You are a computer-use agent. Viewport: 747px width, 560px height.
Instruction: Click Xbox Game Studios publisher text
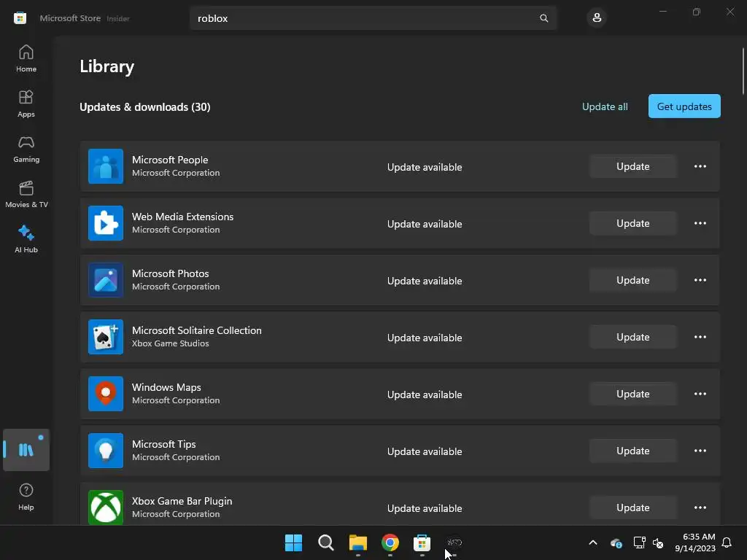170,343
